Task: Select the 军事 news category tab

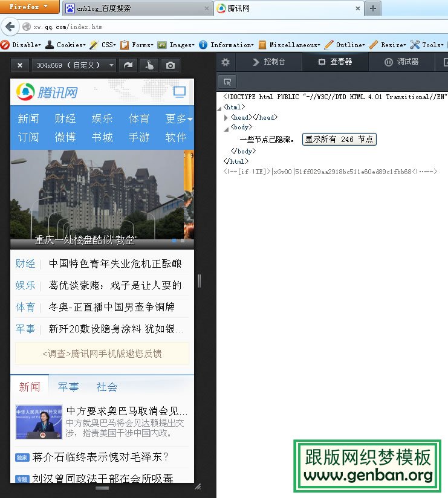Action: click(68, 387)
